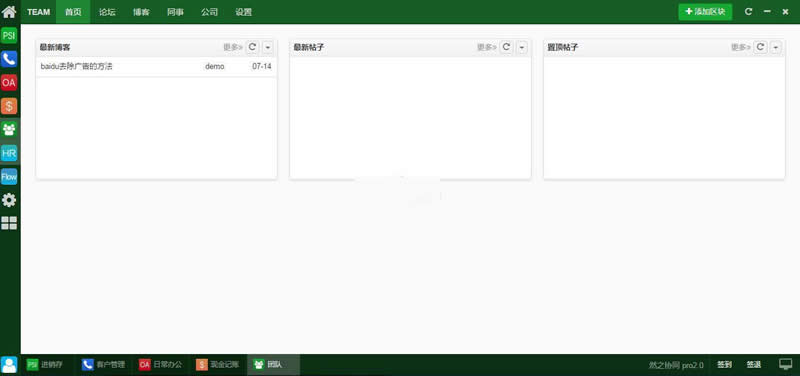The image size is (800, 376).
Task: Open the PSI app from the sidebar
Action: tap(9, 35)
